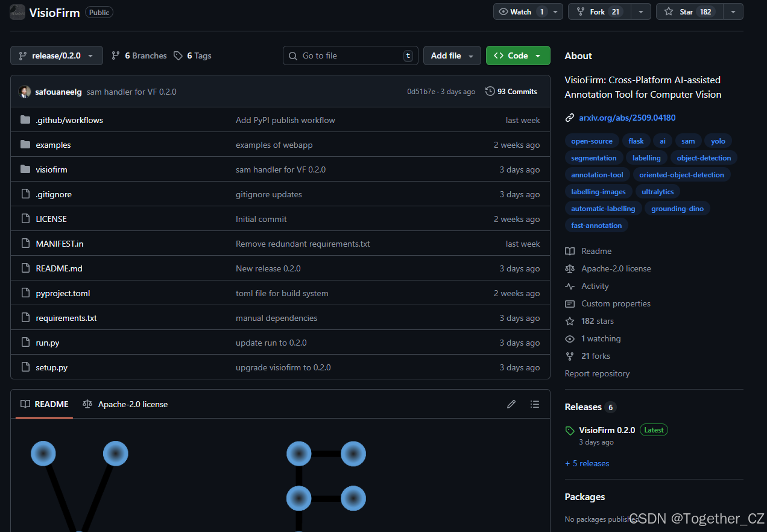Open the 93 Commits history
This screenshot has height=532, width=767.
[511, 92]
